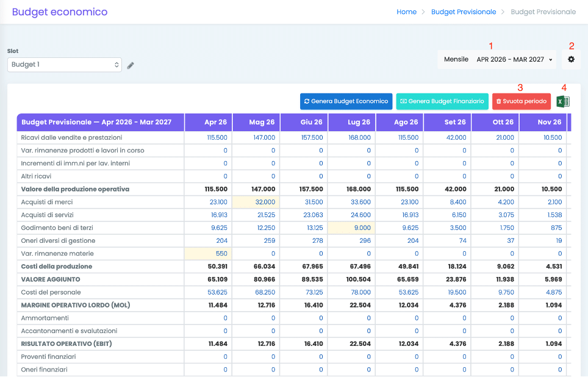
Task: Open the Budget Previsionale breadcrumb link
Action: (x=463, y=12)
